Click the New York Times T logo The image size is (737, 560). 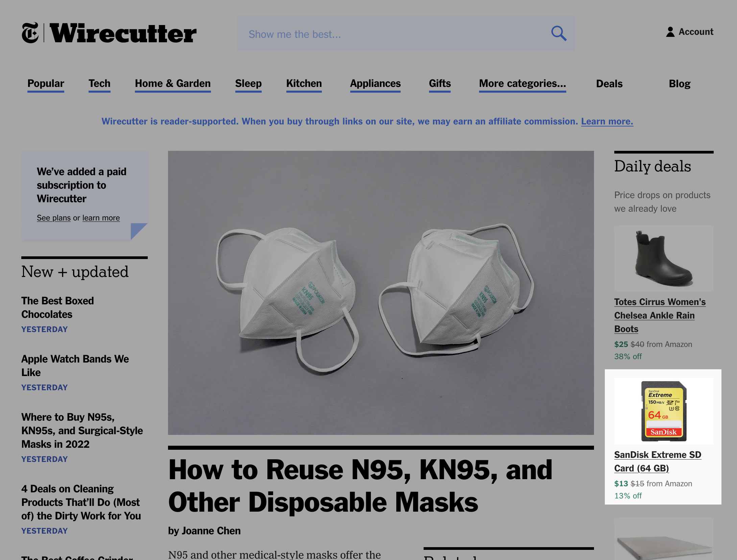pos(30,33)
